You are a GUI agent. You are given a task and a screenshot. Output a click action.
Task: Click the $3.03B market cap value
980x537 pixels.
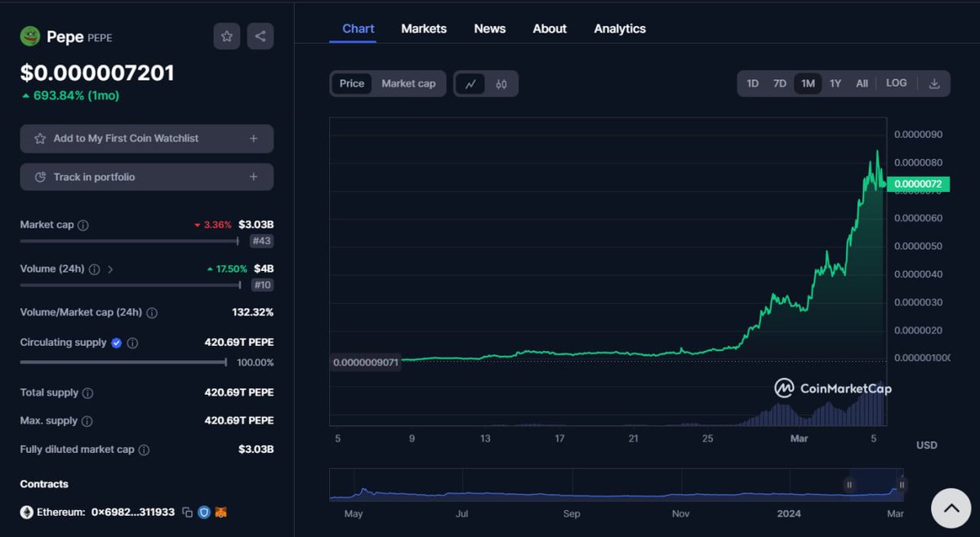(x=256, y=224)
